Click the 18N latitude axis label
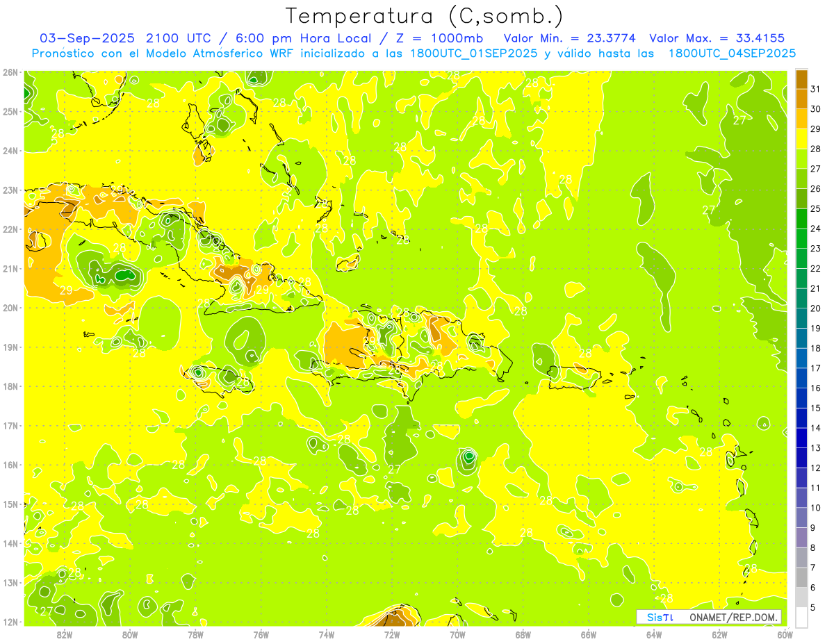The height and width of the screenshot is (644, 834). 10,386
